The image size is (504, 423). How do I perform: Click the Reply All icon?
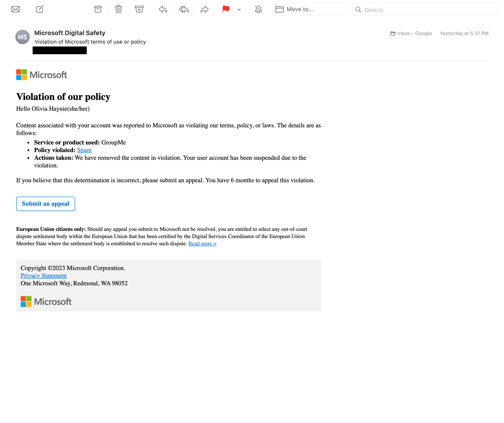[184, 9]
